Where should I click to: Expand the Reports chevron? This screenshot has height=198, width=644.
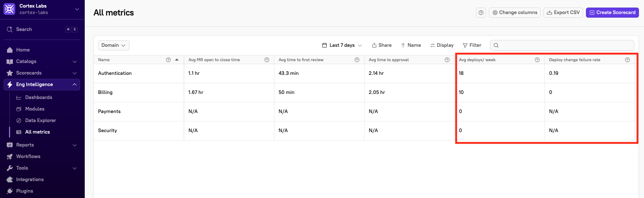(x=75, y=145)
